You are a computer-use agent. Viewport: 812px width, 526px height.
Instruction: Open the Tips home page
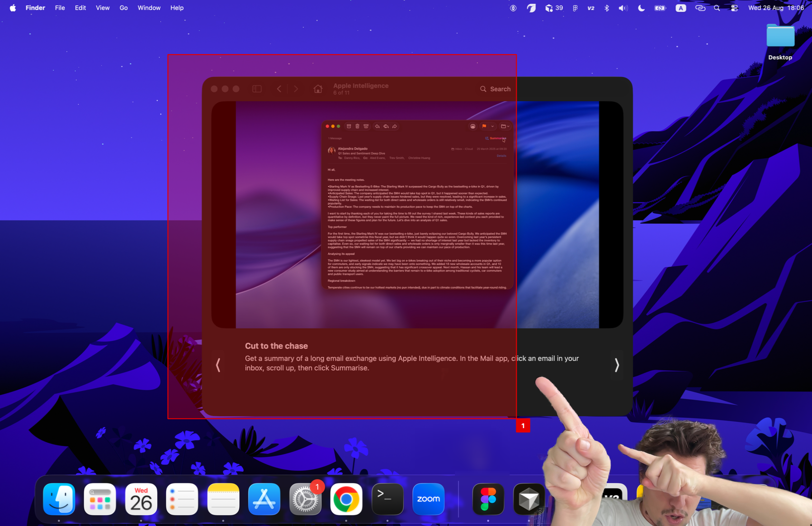tap(318, 89)
